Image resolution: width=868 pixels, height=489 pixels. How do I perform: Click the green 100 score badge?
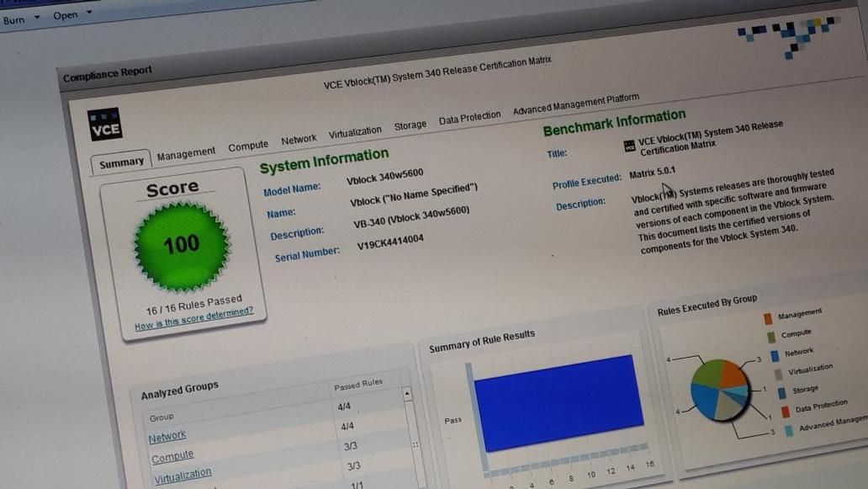tap(182, 246)
